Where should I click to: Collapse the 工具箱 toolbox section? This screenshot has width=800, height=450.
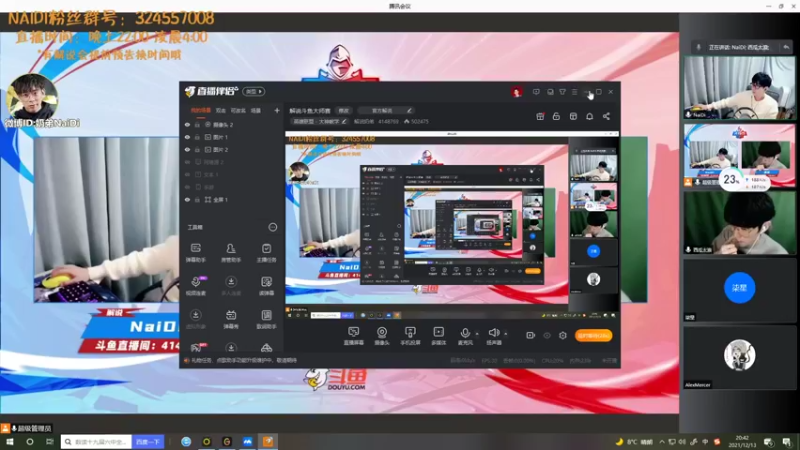[x=272, y=227]
